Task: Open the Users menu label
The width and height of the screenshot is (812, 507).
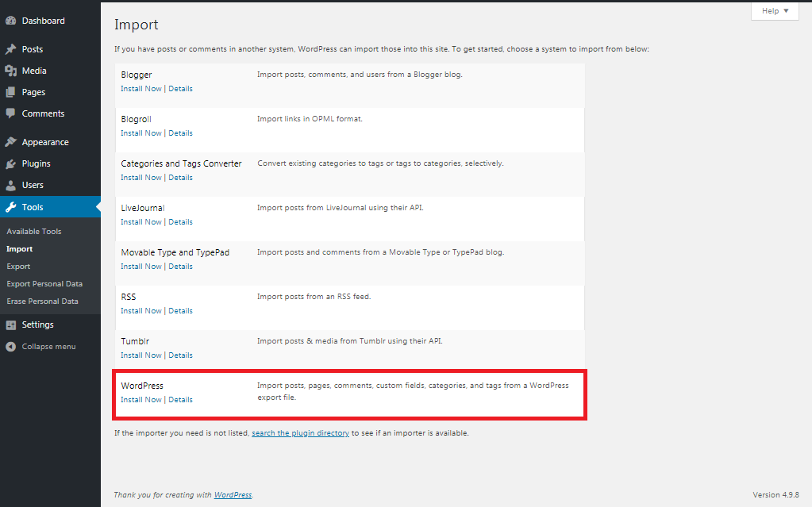Action: click(x=33, y=185)
